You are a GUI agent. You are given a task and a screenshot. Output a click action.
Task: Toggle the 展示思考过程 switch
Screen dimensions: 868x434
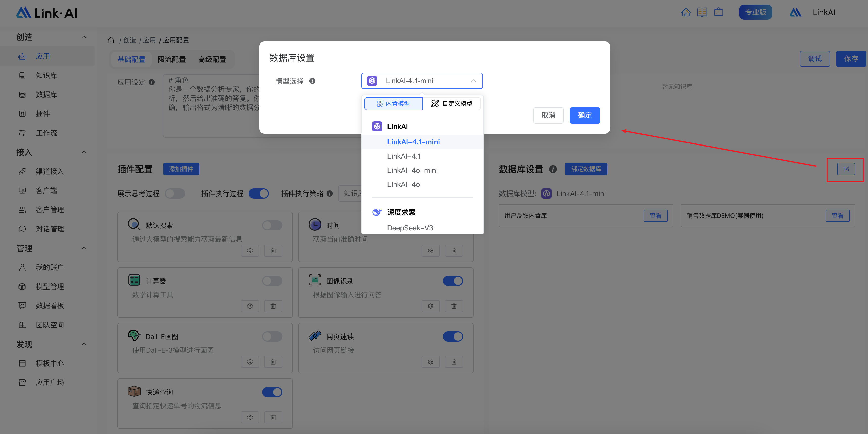[x=175, y=194]
